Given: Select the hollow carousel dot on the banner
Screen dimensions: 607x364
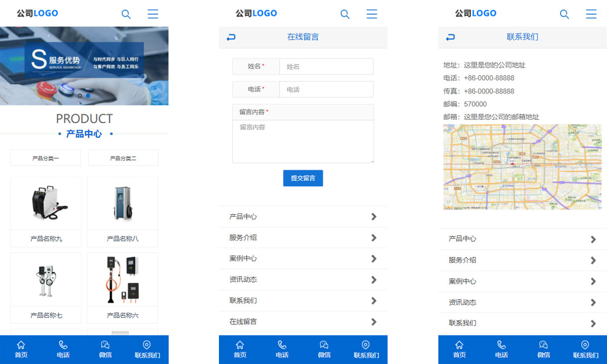Looking at the screenshot, I should point(80,95).
